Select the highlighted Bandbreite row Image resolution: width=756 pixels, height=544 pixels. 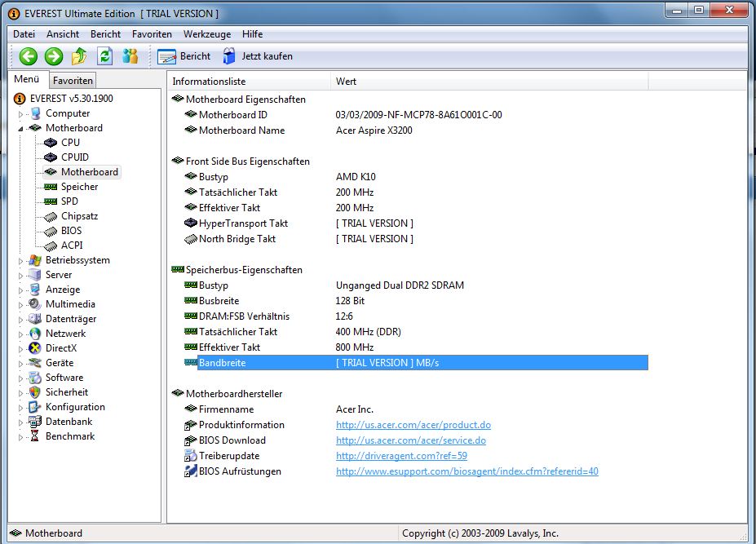click(416, 363)
